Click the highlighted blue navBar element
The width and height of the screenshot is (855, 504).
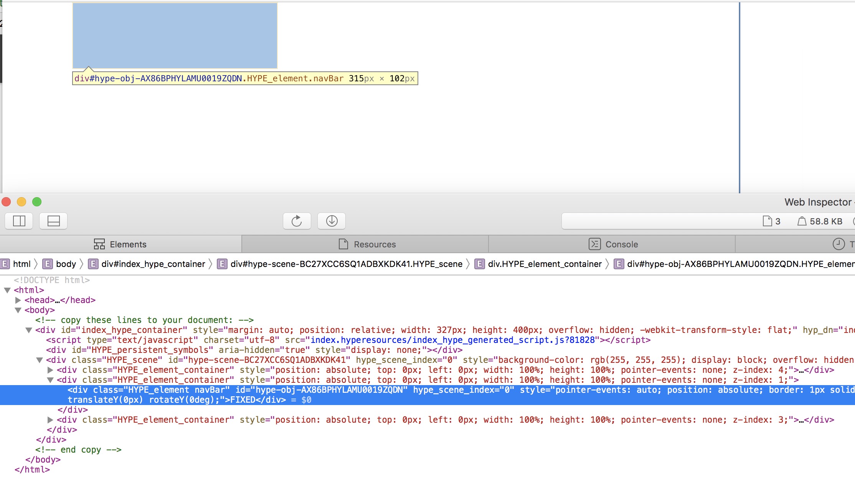175,36
